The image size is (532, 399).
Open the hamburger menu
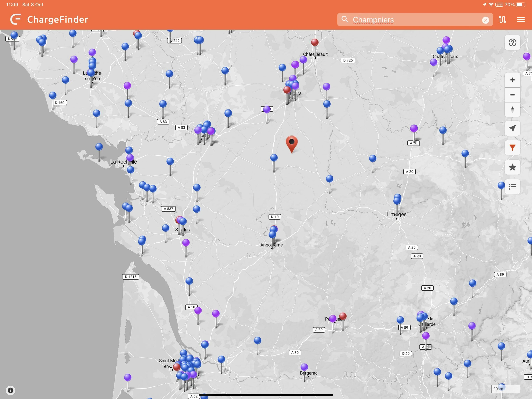click(521, 19)
